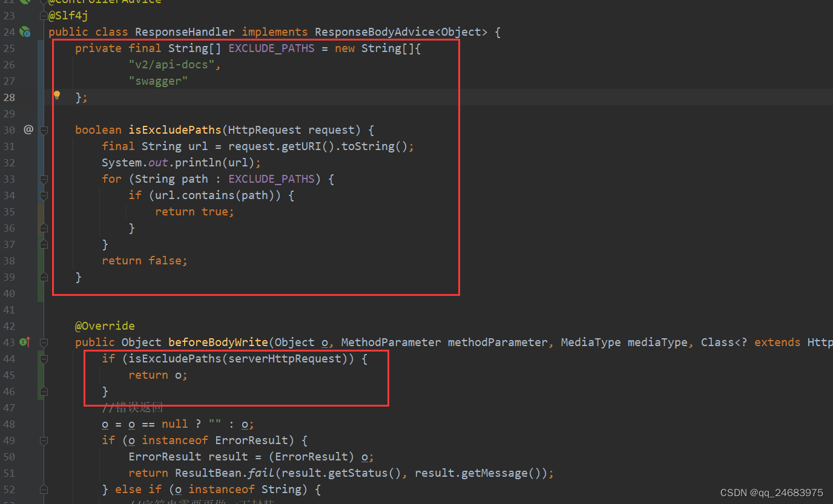Screen dimensions: 833x504
Task: Collapse the if block fold marker on line 34
Action: click(x=44, y=195)
